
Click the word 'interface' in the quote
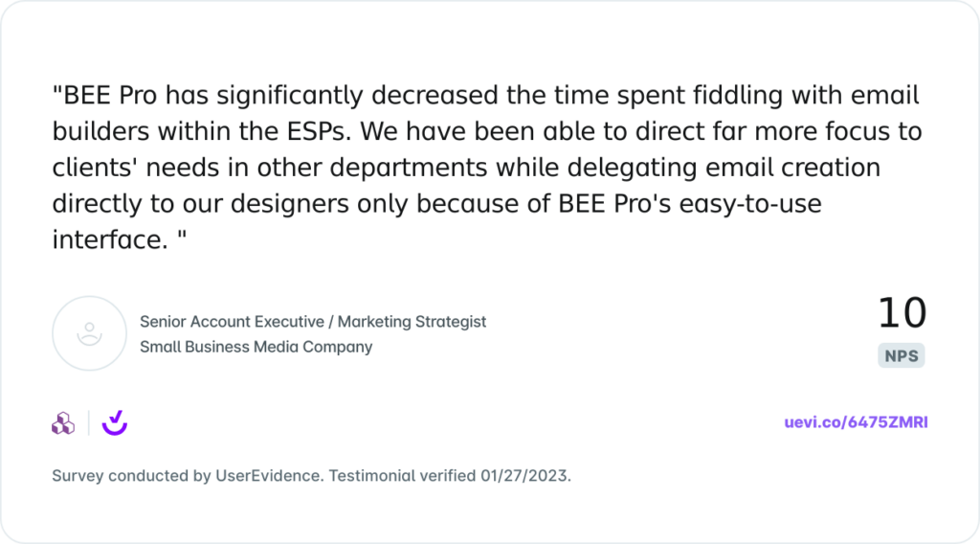tap(110, 239)
